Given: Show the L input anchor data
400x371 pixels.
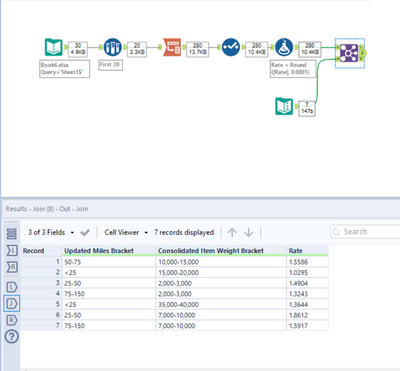Looking at the screenshot, I should [x=12, y=250].
